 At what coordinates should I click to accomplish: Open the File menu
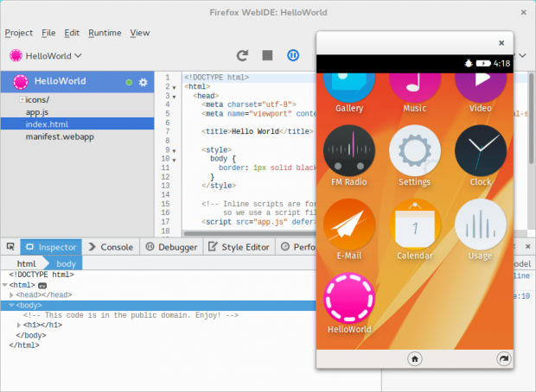coord(48,33)
